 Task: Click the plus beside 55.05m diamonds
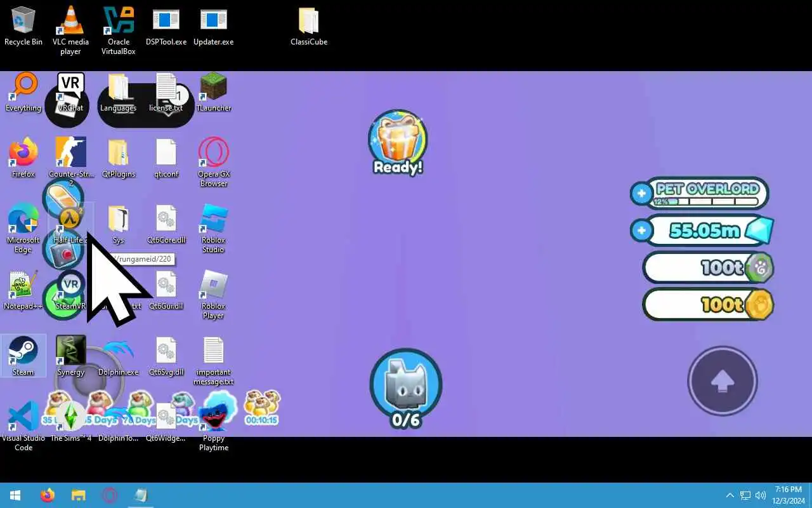641,230
